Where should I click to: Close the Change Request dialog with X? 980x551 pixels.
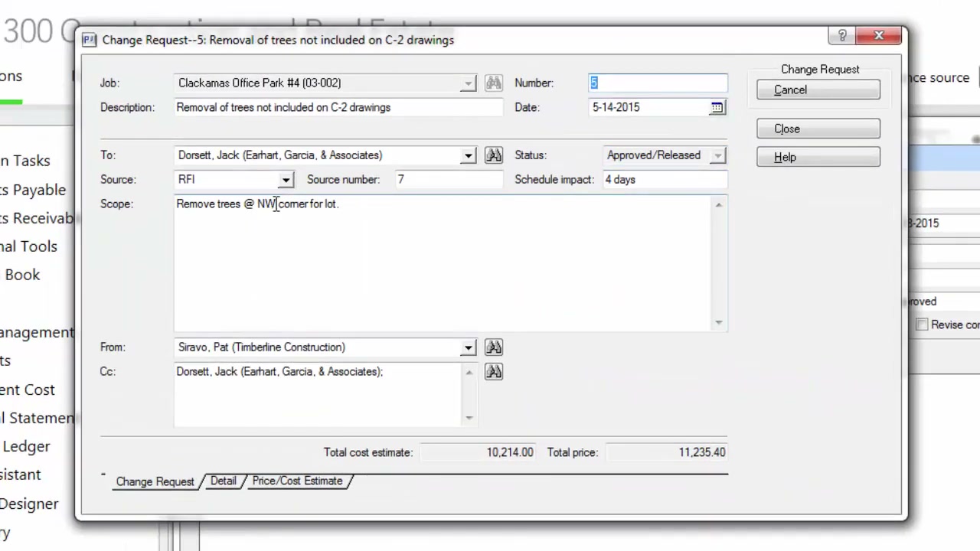(879, 36)
